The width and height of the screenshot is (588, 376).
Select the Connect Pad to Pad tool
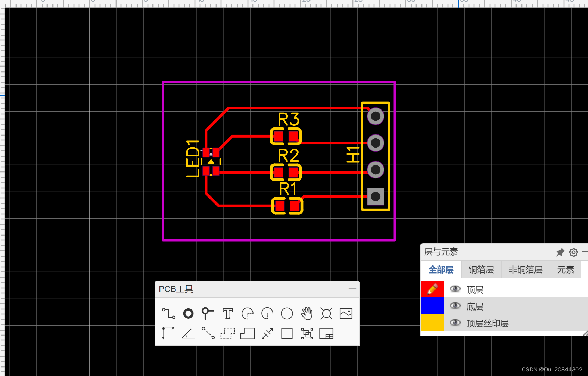(x=208, y=333)
